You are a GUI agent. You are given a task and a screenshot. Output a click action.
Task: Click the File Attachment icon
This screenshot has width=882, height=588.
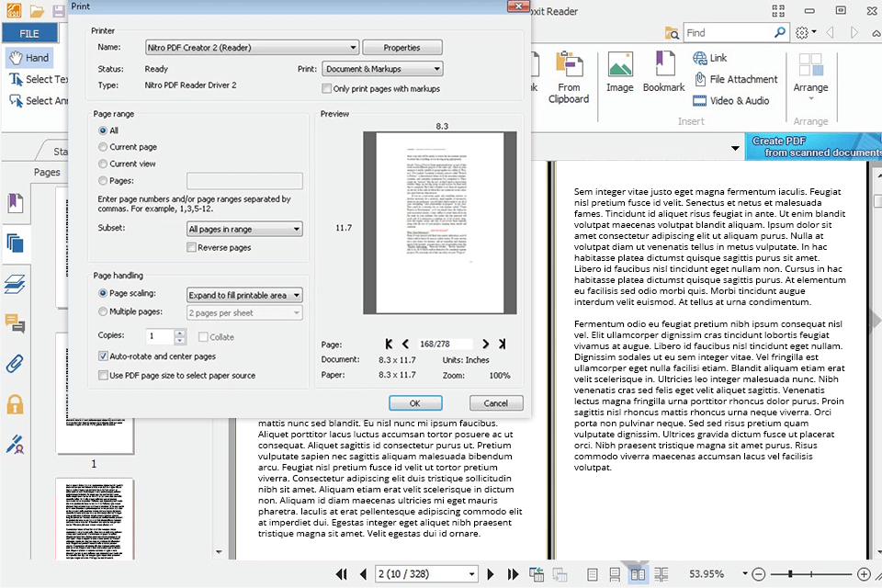700,79
